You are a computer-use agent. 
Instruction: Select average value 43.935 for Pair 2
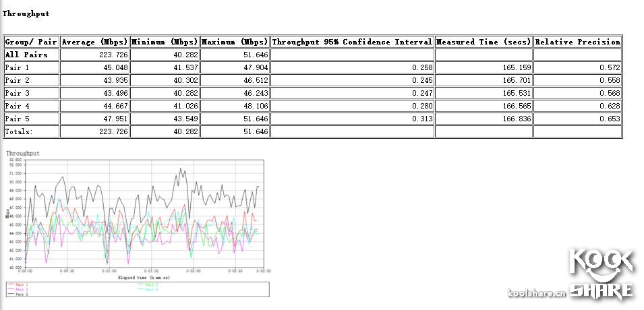tap(115, 80)
